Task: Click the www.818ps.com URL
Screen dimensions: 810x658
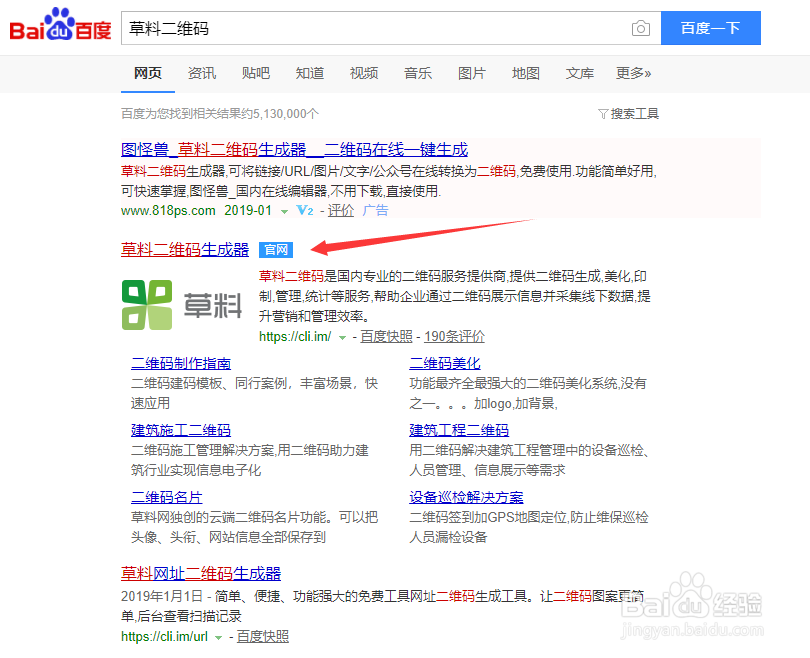Action: (168, 211)
